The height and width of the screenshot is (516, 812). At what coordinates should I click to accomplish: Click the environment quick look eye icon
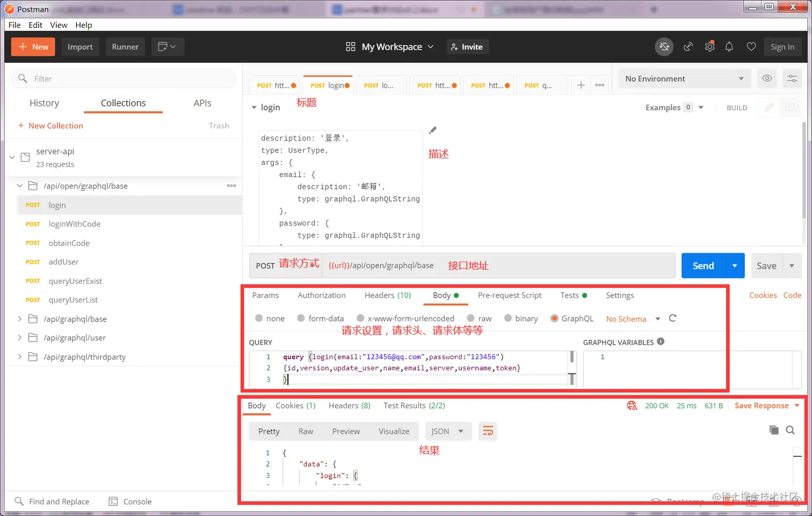tap(767, 78)
